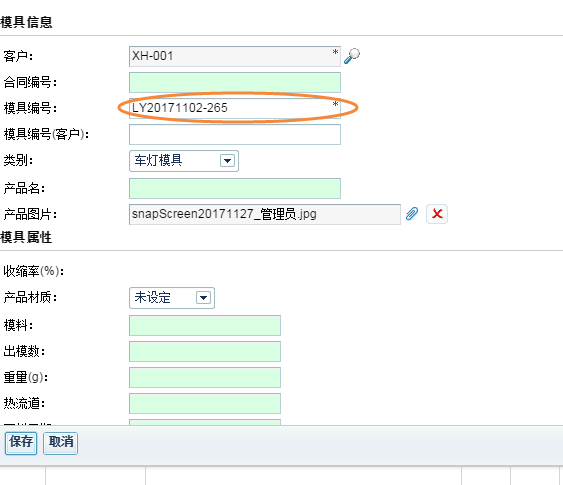Click the 产品图片 filename field
The height and width of the screenshot is (485, 563).
(x=265, y=214)
